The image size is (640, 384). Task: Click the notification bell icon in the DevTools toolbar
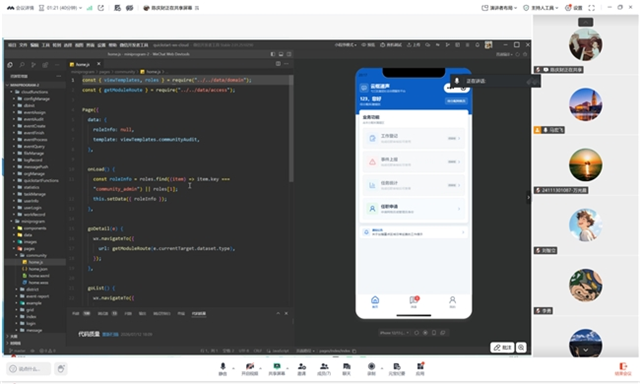[x=477, y=45]
